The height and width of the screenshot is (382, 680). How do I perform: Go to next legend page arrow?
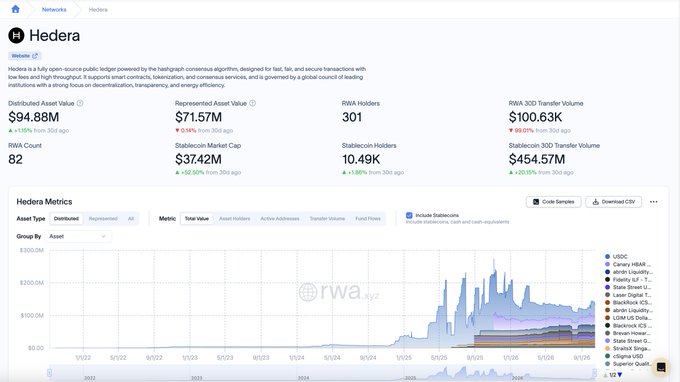[620, 375]
